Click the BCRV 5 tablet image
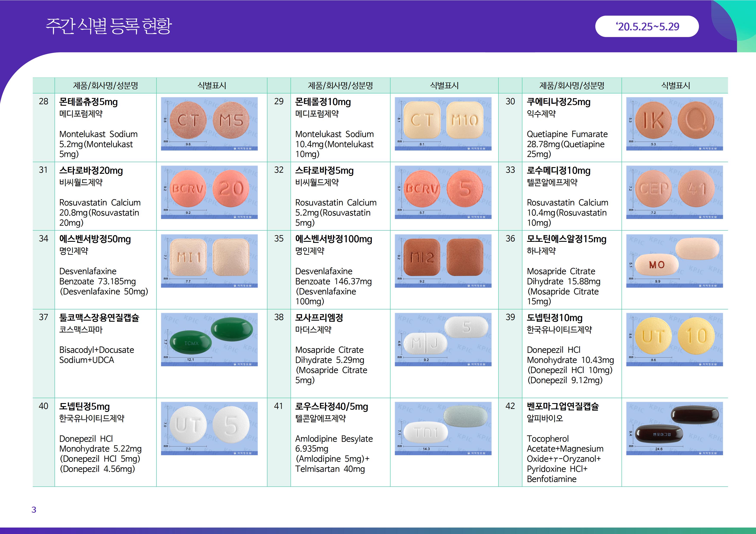Screen dimensions: 756x534 [443, 192]
